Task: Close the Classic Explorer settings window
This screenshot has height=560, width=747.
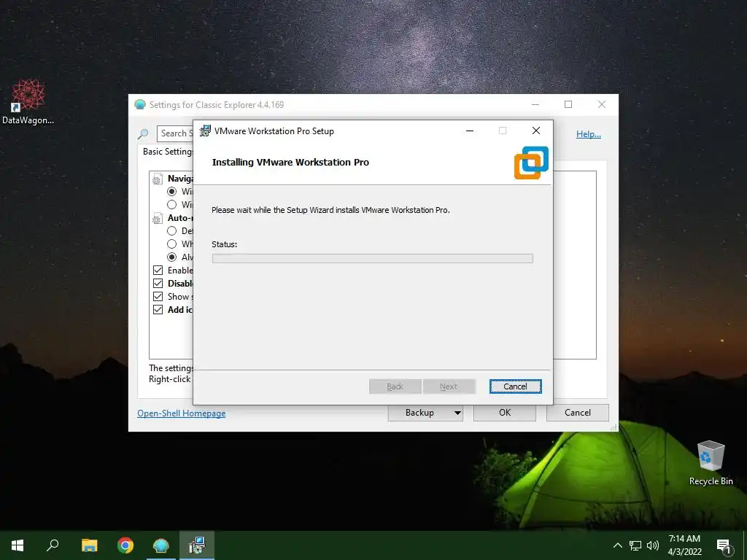Action: [602, 104]
